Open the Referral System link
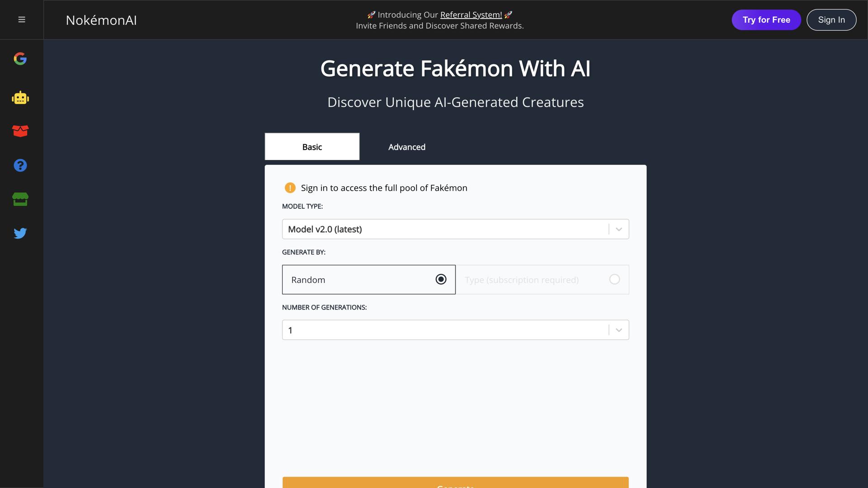The width and height of the screenshot is (868, 488). 471,14
